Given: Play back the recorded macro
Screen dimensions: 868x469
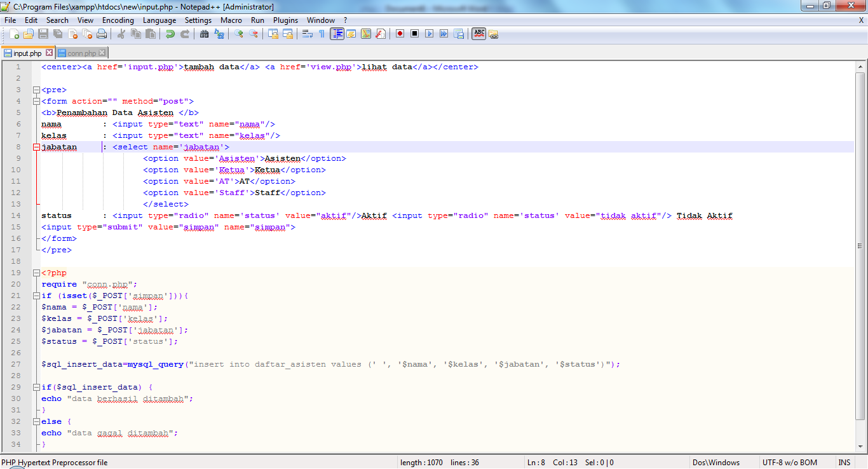Looking at the screenshot, I should (x=430, y=34).
